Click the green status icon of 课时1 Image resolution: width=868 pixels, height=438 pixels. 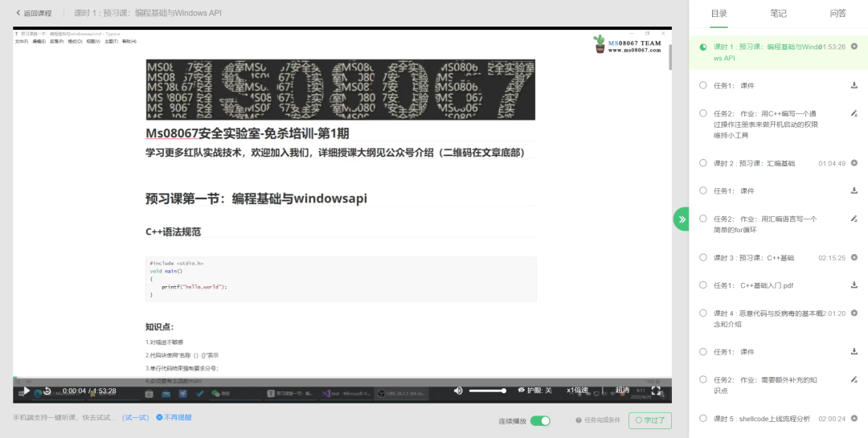click(x=703, y=47)
